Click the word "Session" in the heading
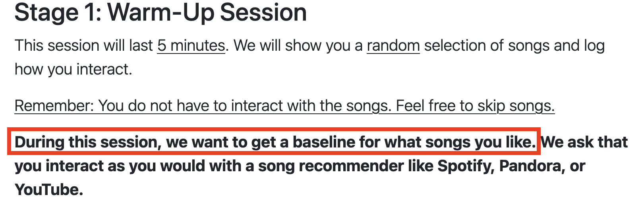 pos(263,13)
